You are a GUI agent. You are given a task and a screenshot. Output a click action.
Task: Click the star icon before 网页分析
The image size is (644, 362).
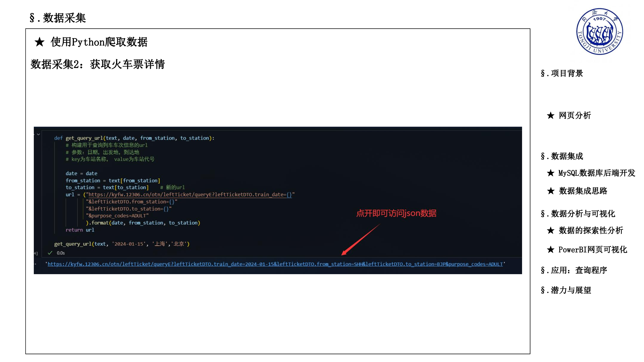pyautogui.click(x=551, y=115)
